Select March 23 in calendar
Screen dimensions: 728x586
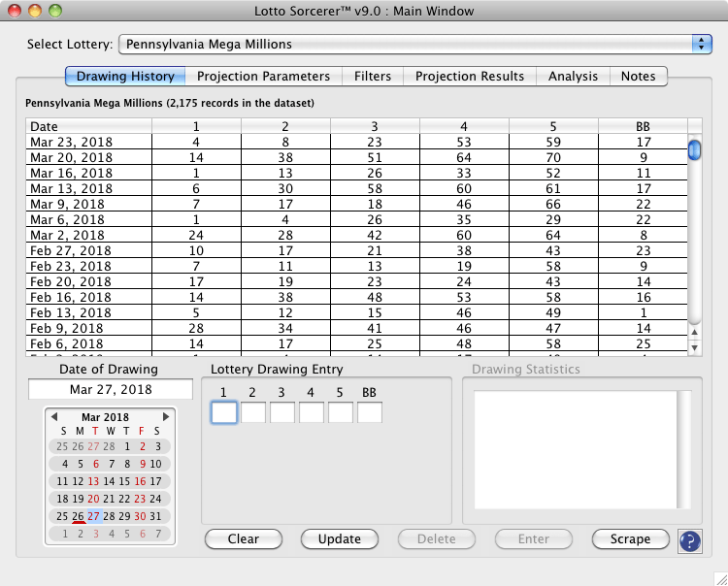[x=140, y=499]
